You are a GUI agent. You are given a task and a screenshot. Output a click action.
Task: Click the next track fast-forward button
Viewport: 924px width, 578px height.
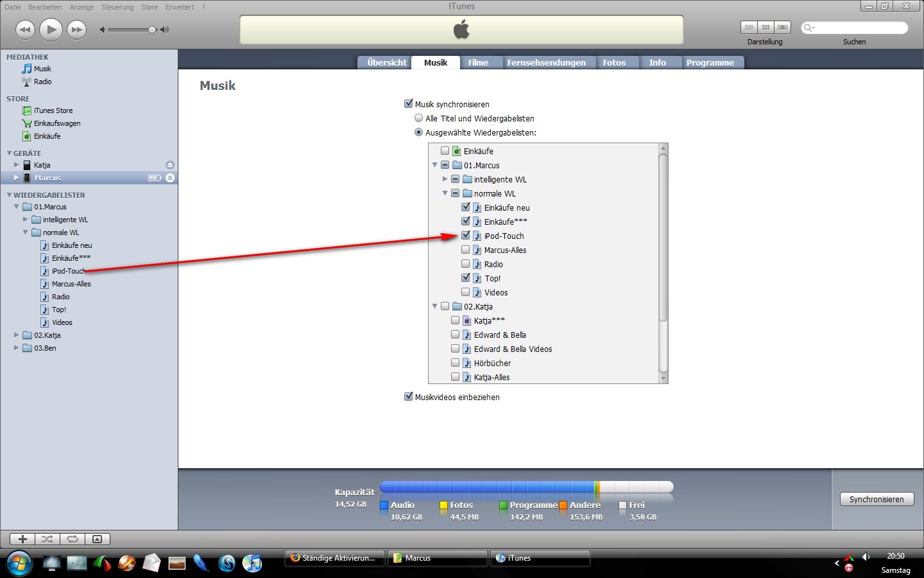tap(76, 30)
